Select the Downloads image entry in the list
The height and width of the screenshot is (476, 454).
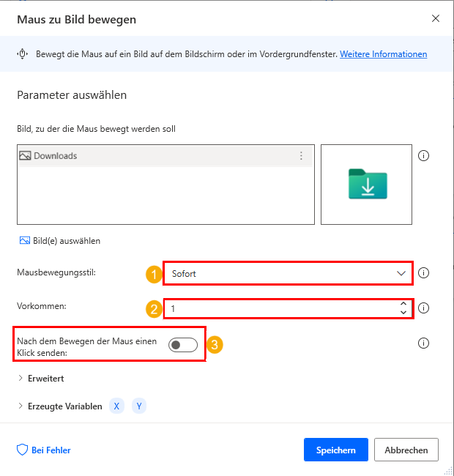point(165,156)
